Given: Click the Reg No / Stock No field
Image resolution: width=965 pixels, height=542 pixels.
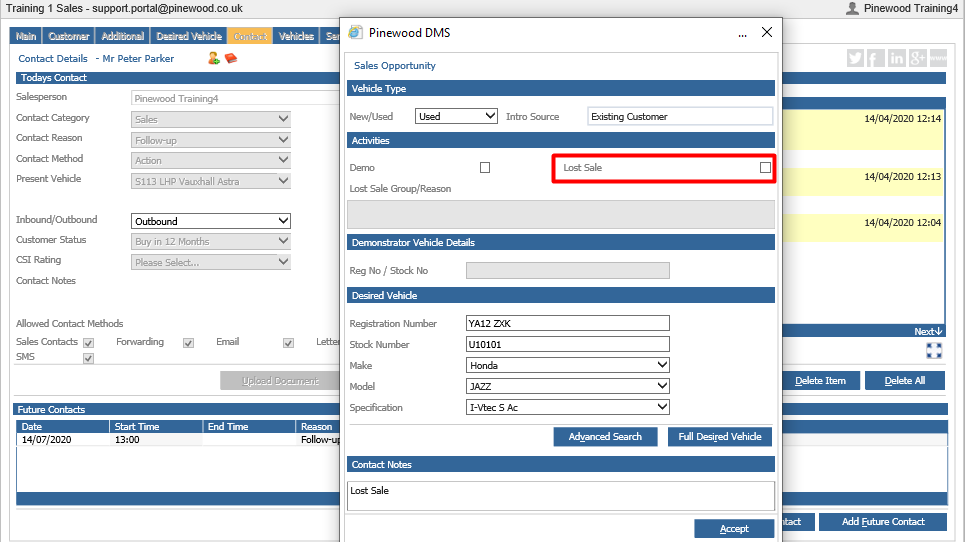Looking at the screenshot, I should 567,270.
